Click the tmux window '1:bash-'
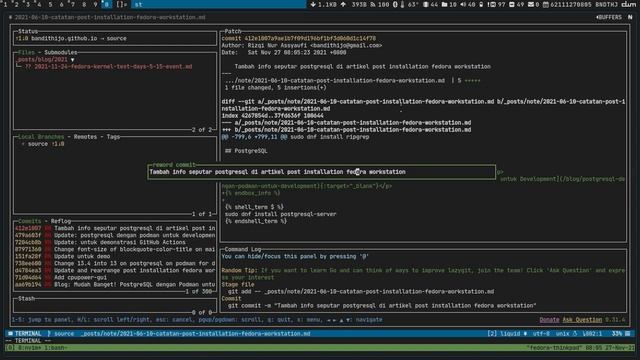Image resolution: width=640 pixels, height=360 pixels. click(x=56, y=348)
